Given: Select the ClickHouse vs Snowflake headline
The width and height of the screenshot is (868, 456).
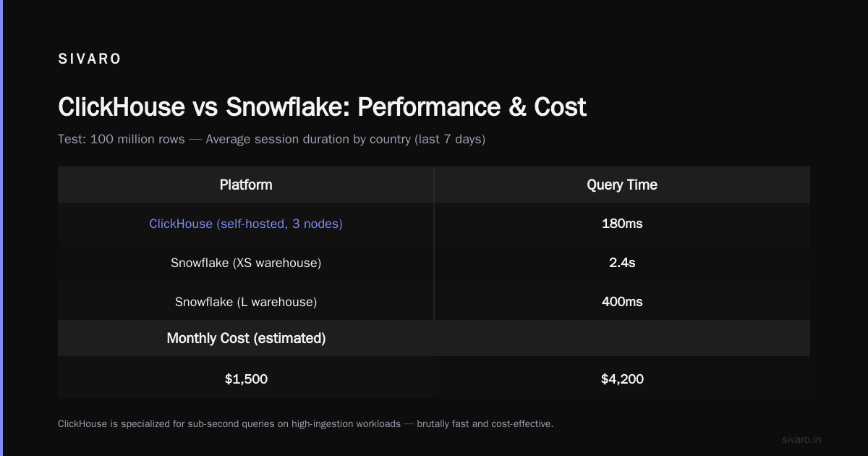Looking at the screenshot, I should tap(322, 107).
